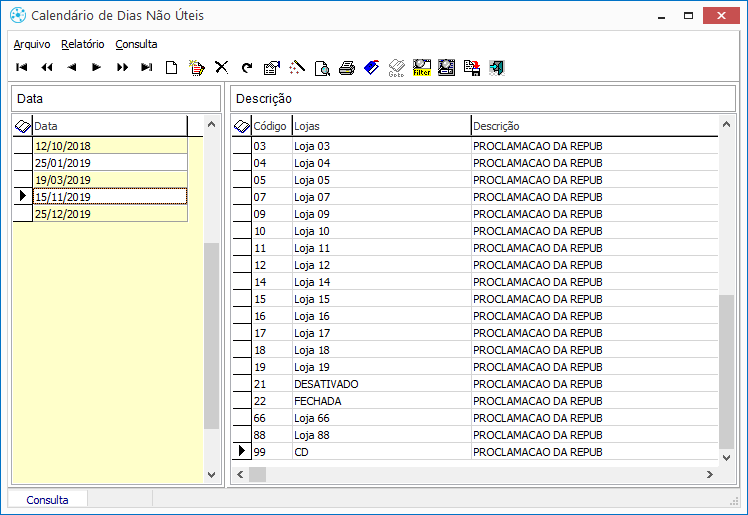This screenshot has width=748, height=515.
Task: Jump to last record navigation button
Action: (x=147, y=68)
